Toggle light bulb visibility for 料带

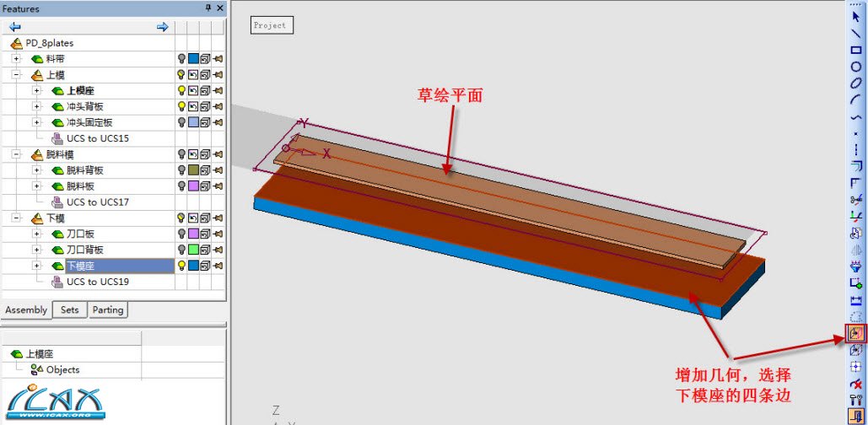tap(181, 59)
